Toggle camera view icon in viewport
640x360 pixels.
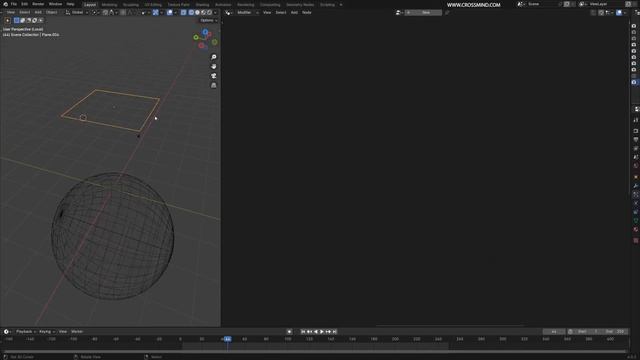tap(213, 76)
